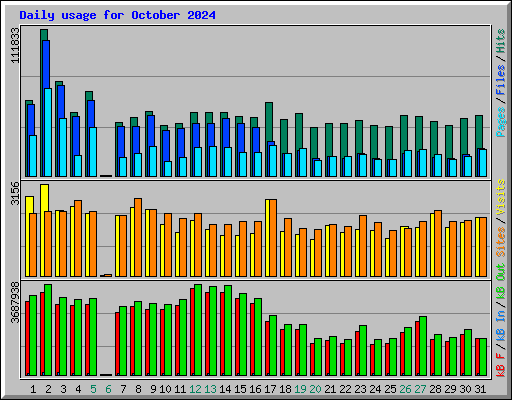Click day 15 on the x-axis
Image resolution: width=512 pixels, height=400 pixels.
[240, 389]
